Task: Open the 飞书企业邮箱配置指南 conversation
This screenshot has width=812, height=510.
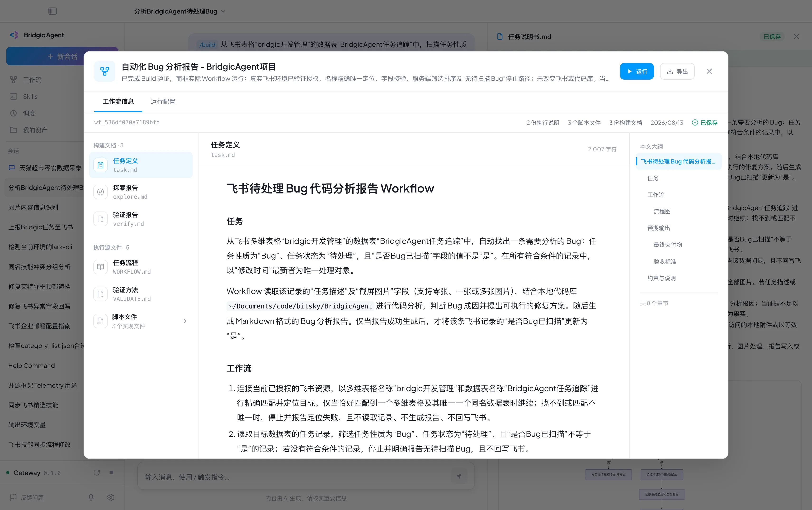Action: coord(39,326)
